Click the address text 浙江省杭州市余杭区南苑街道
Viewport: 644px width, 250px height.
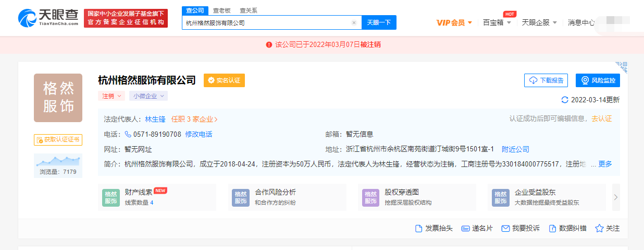tap(391, 149)
